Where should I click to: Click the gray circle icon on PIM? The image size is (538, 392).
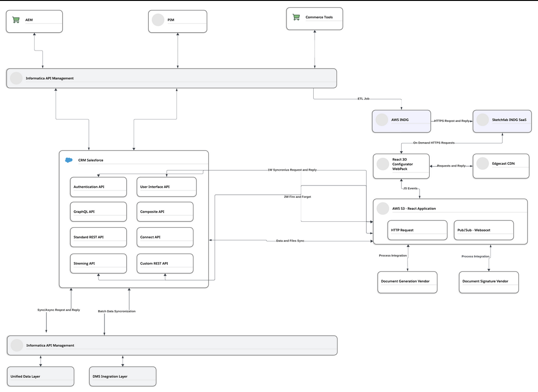[158, 20]
